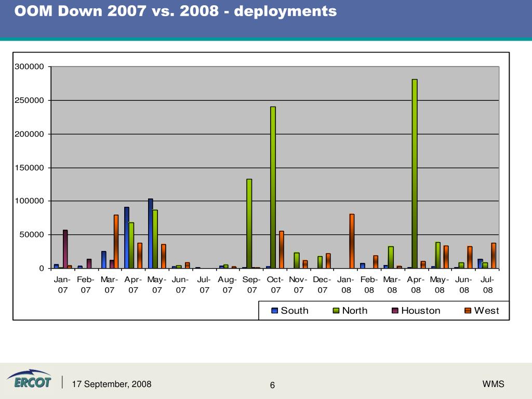Click the maroon Houston bar for Feb-07
This screenshot has width=532, height=399.
[x=89, y=263]
